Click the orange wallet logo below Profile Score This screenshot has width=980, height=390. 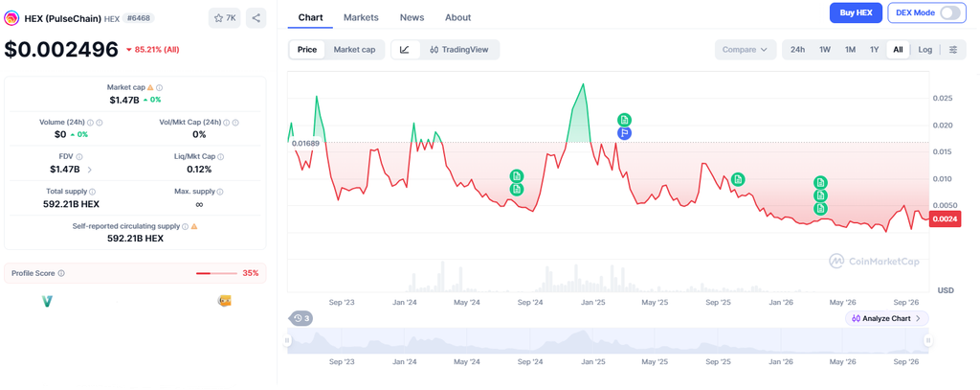click(x=224, y=301)
